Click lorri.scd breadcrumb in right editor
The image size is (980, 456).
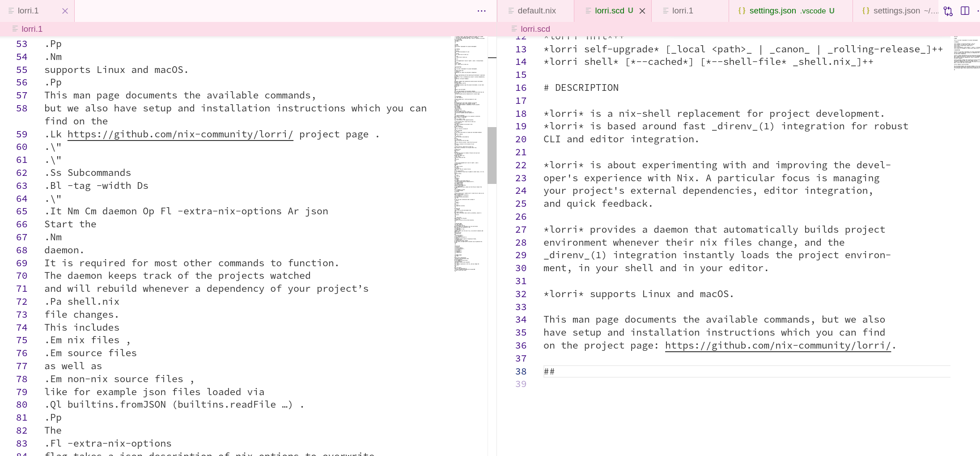click(x=535, y=29)
